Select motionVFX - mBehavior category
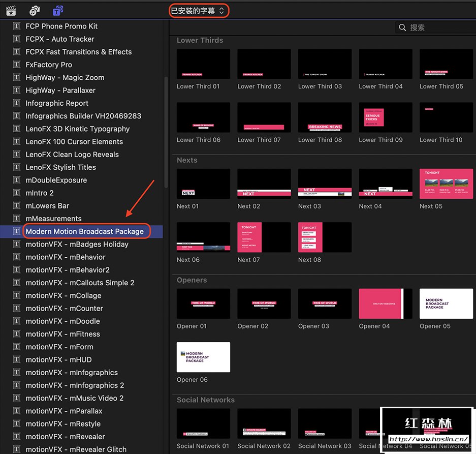Image resolution: width=476 pixels, height=454 pixels. 81,257
